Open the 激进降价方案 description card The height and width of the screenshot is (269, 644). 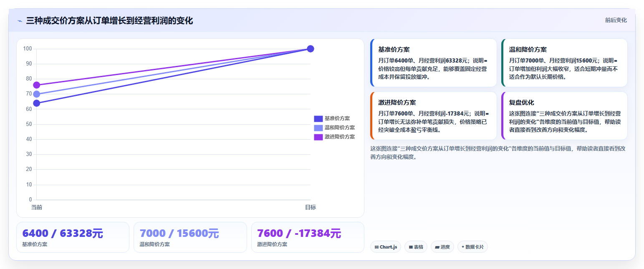433,116
